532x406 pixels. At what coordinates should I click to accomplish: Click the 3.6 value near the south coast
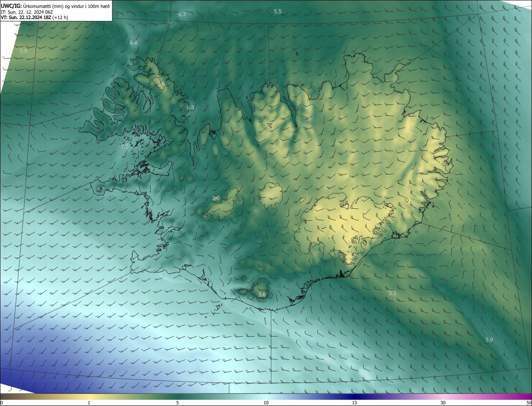point(261,295)
